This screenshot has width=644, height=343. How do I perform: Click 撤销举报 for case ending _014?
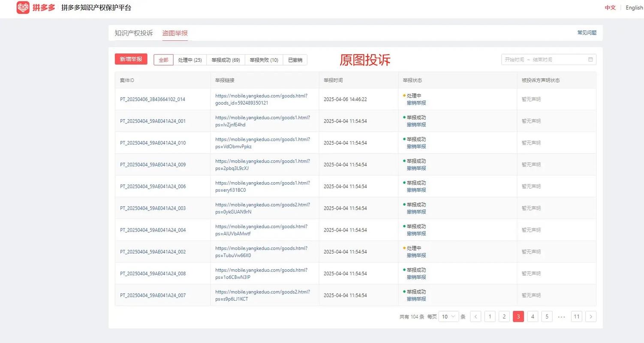pyautogui.click(x=416, y=103)
